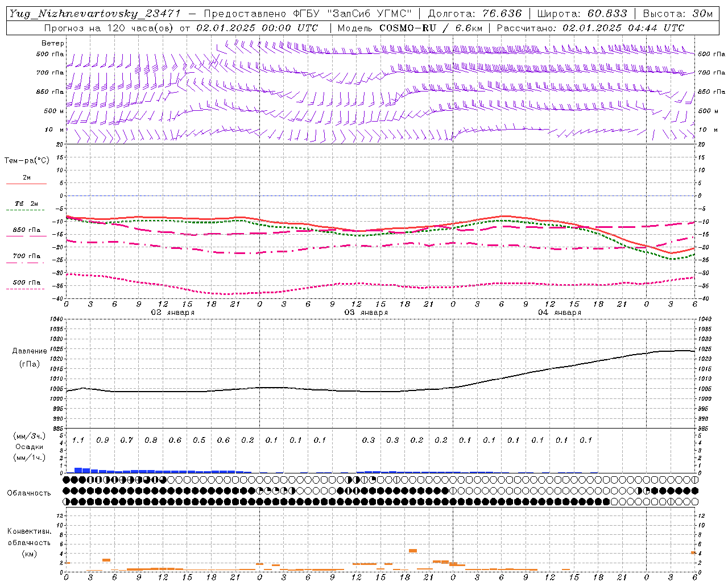Click the Тем-ра(°C) temperature panel label
This screenshot has width=728, height=582.
pyautogui.click(x=27, y=161)
